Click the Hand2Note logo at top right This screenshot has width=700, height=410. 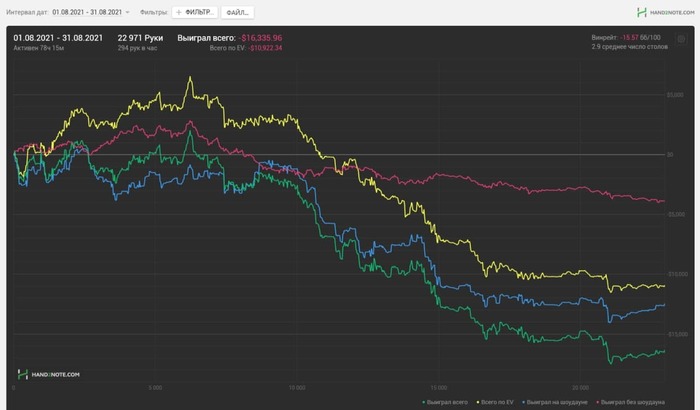click(x=642, y=12)
